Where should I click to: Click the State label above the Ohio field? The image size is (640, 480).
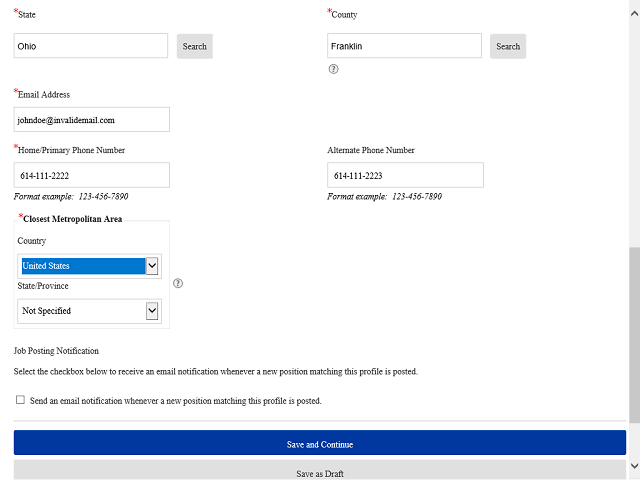pos(27,15)
